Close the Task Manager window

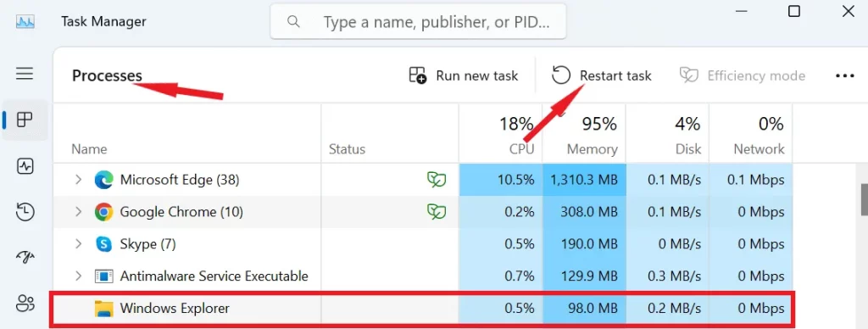pos(848,11)
